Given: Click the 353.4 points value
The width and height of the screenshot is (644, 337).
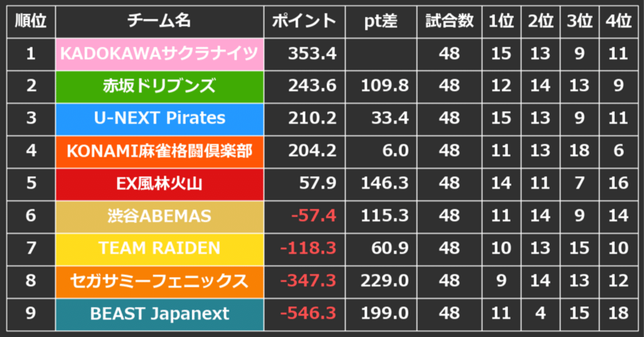Looking at the screenshot, I should click(x=312, y=54).
